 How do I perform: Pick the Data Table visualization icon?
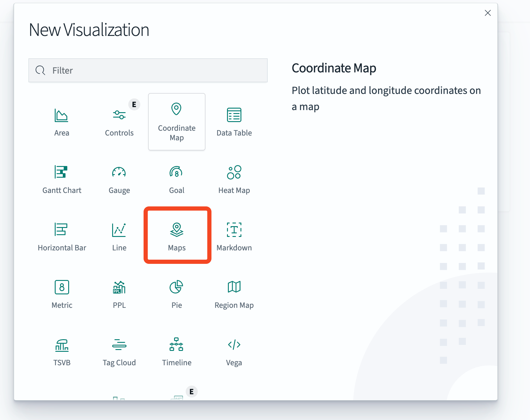234,115
